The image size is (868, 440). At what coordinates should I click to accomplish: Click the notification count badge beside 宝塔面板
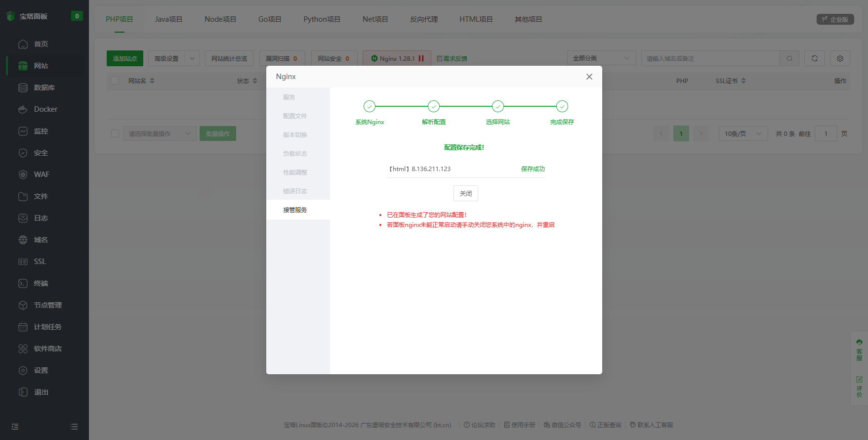pyautogui.click(x=77, y=16)
